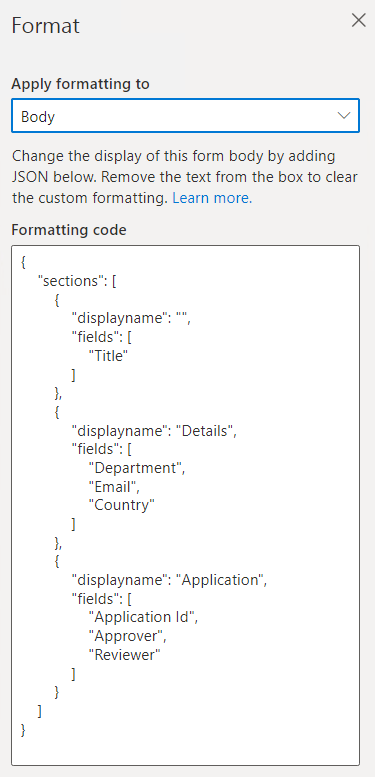Click the empty displayname "" value line
This screenshot has width=375, height=777.
point(131,319)
